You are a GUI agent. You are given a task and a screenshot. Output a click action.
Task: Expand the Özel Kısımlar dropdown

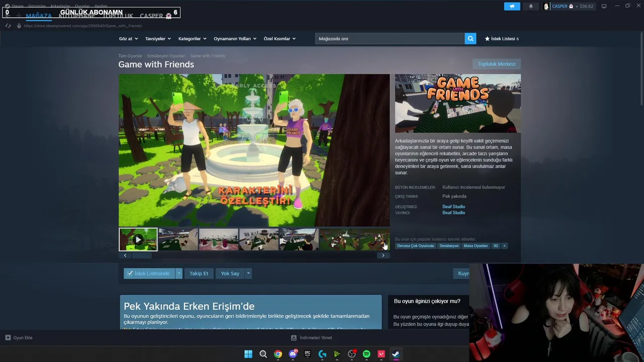pos(280,39)
